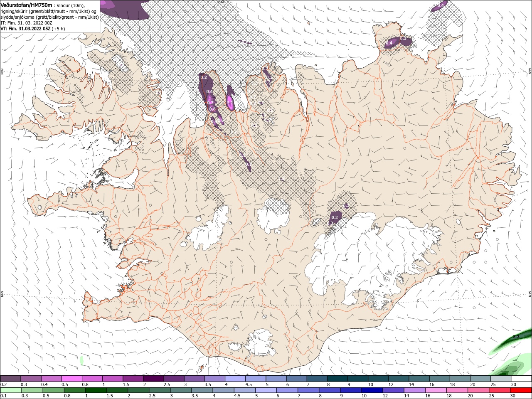Pick the 30 red swatch in rain legend
The width and height of the screenshot is (532, 399).
[520, 390]
